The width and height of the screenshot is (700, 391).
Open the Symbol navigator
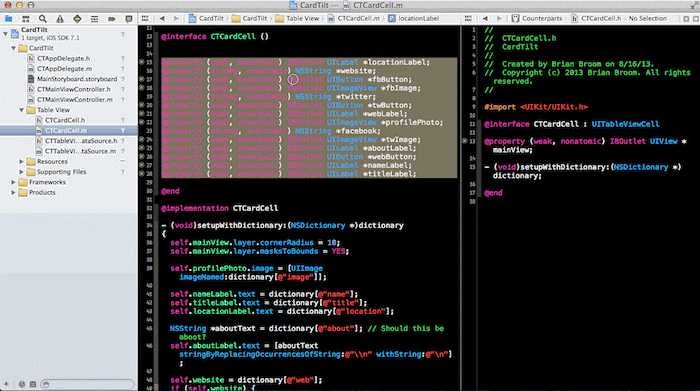pos(25,19)
